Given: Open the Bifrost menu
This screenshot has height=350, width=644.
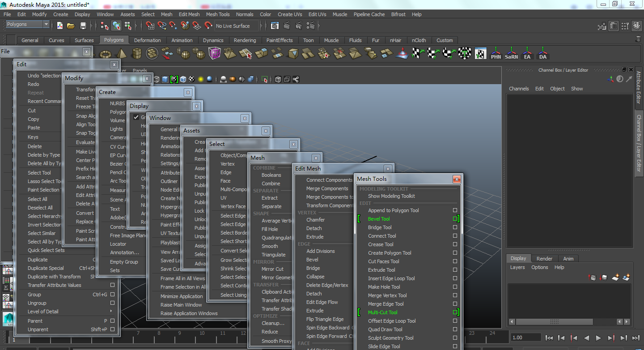Looking at the screenshot, I should click(398, 14).
